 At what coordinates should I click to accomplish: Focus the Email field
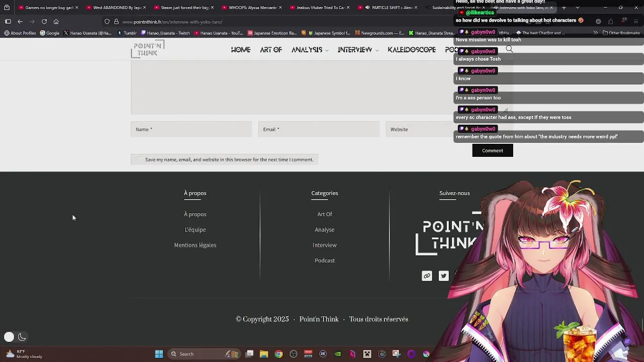click(x=319, y=129)
